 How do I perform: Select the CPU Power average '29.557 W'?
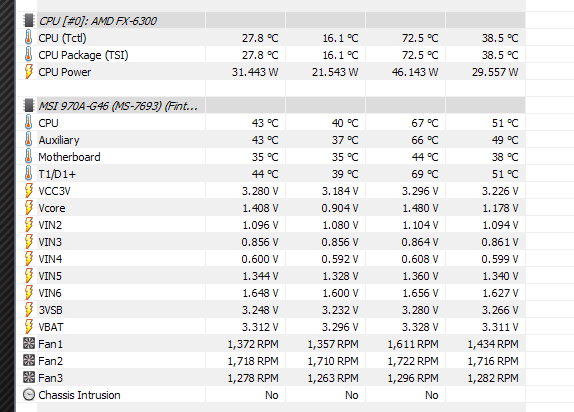495,72
